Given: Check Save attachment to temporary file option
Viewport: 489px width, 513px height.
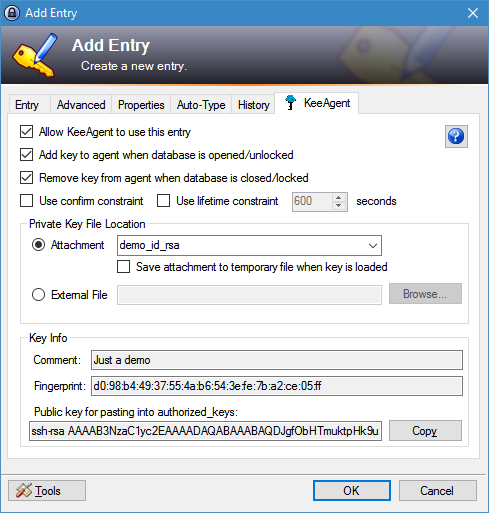Looking at the screenshot, I should tap(124, 267).
